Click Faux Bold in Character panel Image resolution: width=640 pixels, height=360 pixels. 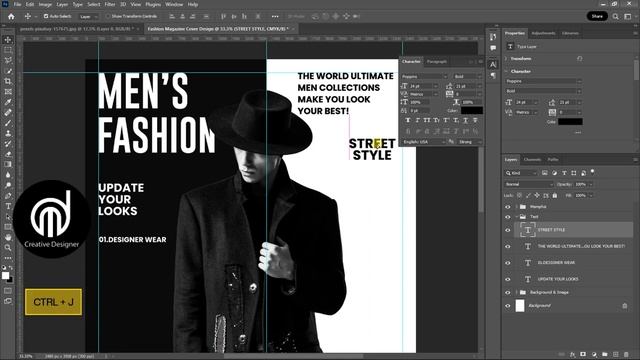(x=408, y=120)
